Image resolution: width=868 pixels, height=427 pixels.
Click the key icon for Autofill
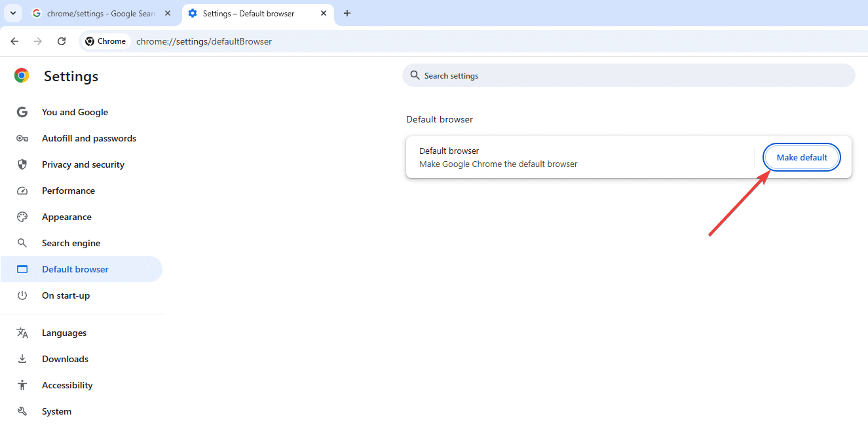(x=22, y=138)
